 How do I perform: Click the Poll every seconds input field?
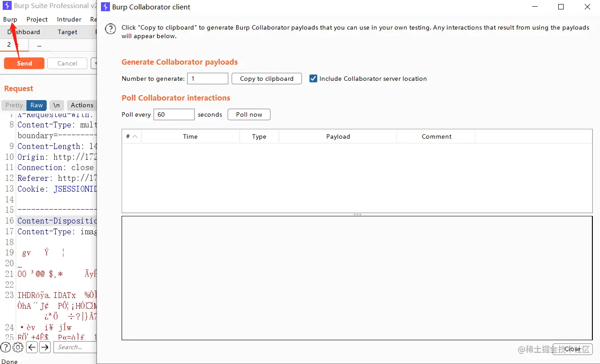[x=174, y=114]
